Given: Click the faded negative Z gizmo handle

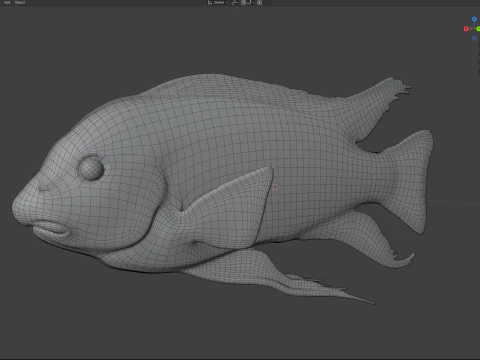Looking at the screenshot, I should pos(474,38).
